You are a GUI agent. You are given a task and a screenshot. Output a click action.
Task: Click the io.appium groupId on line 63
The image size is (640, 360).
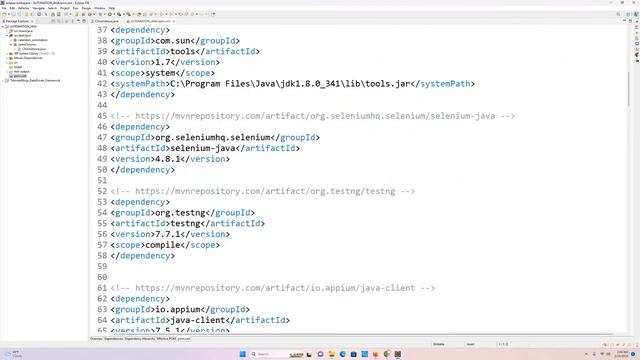pos(178,309)
